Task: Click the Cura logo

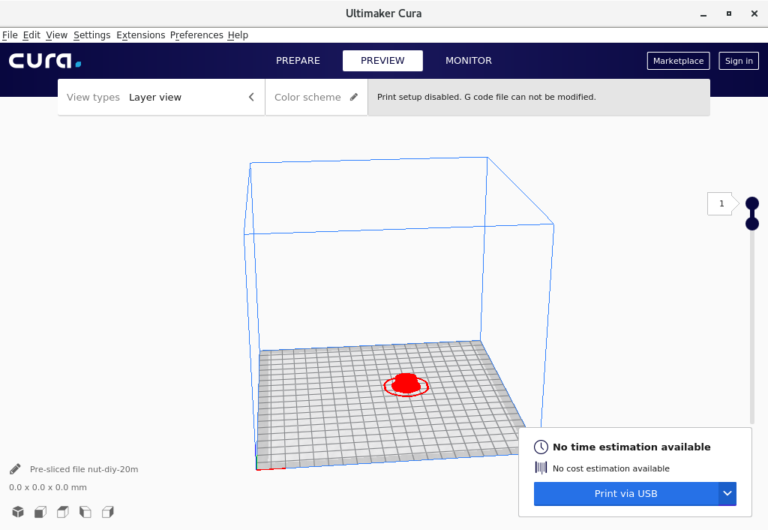Action: (x=45, y=61)
